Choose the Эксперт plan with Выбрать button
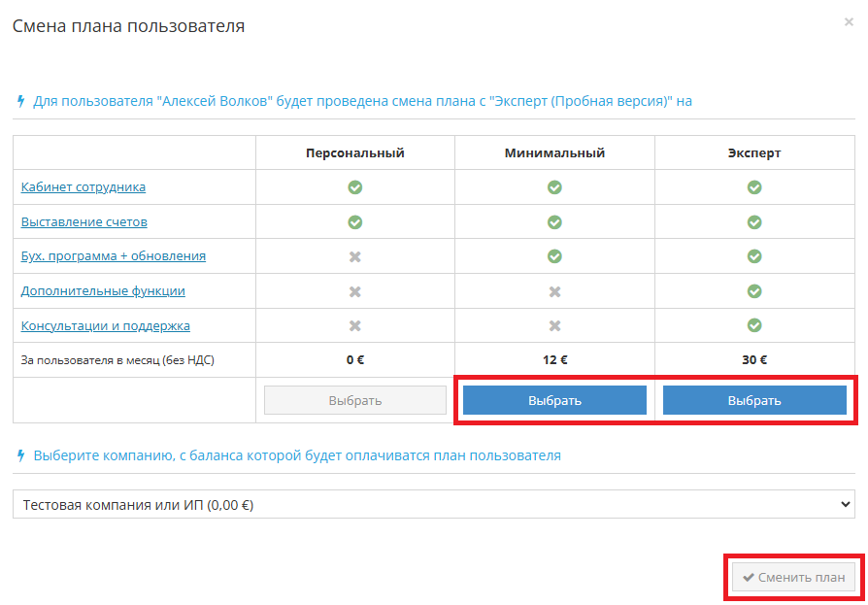This screenshot has height=605, width=868. (754, 400)
